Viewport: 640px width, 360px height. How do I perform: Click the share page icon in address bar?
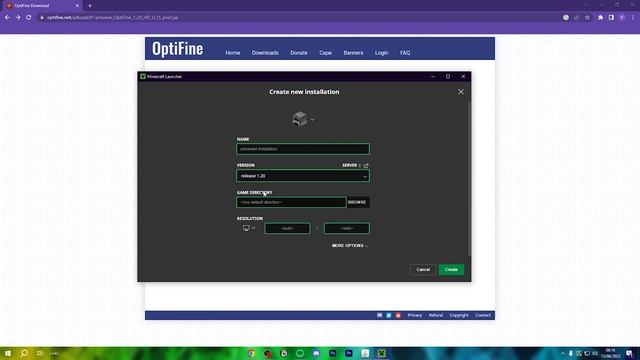coord(577,18)
